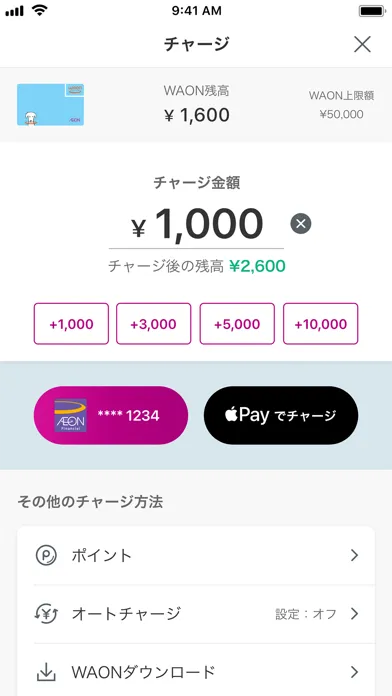Screen dimensions: 392x696
Task: Tap the points circle P icon
Action: click(x=47, y=555)
